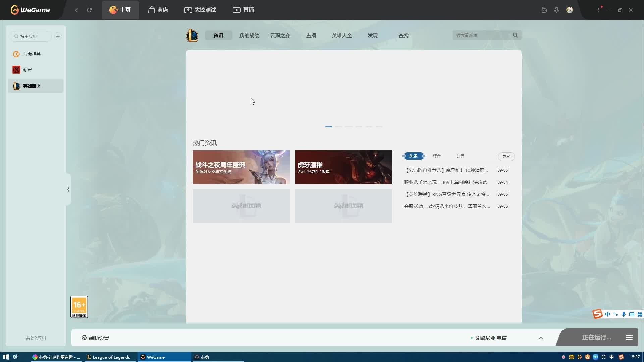Open the 直播 tab in top bar
This screenshot has width=644, height=362.
pyautogui.click(x=244, y=10)
